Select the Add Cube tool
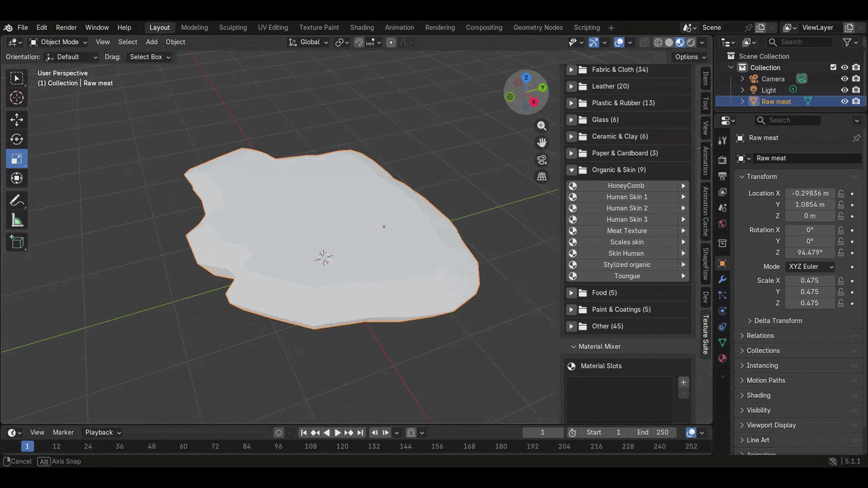 pyautogui.click(x=17, y=242)
